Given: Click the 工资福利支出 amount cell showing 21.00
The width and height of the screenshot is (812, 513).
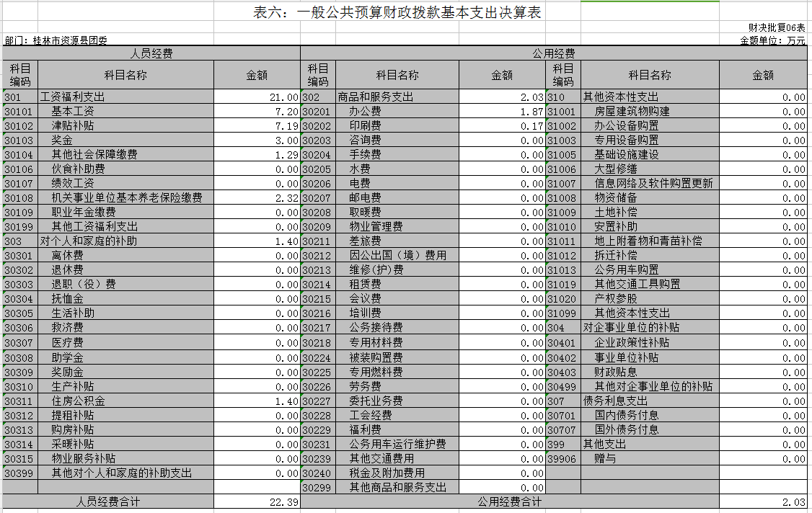Looking at the screenshot, I should click(x=257, y=97).
